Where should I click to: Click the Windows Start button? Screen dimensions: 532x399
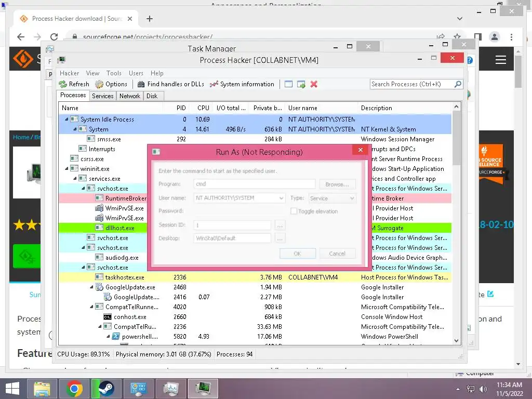(x=12, y=389)
